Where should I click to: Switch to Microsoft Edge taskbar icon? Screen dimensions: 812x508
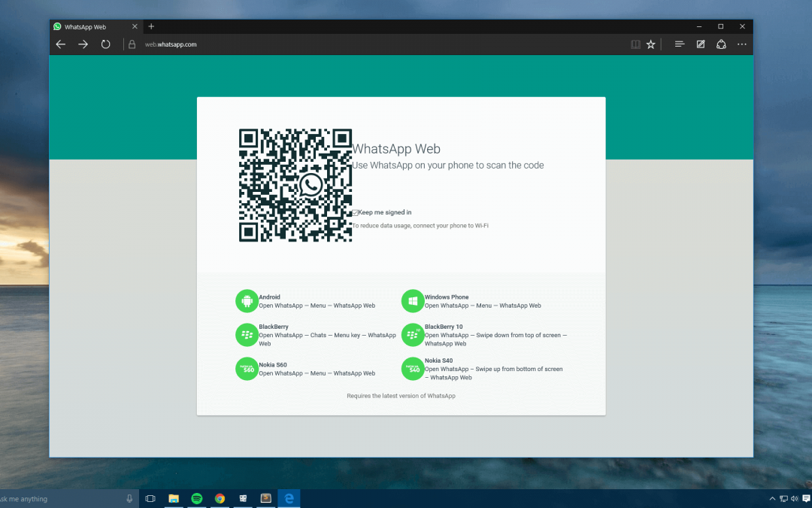(x=289, y=499)
